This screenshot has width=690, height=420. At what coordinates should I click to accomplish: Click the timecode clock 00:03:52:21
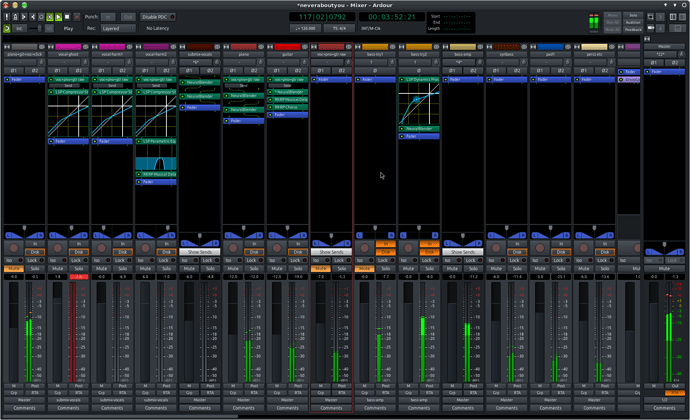pyautogui.click(x=392, y=17)
